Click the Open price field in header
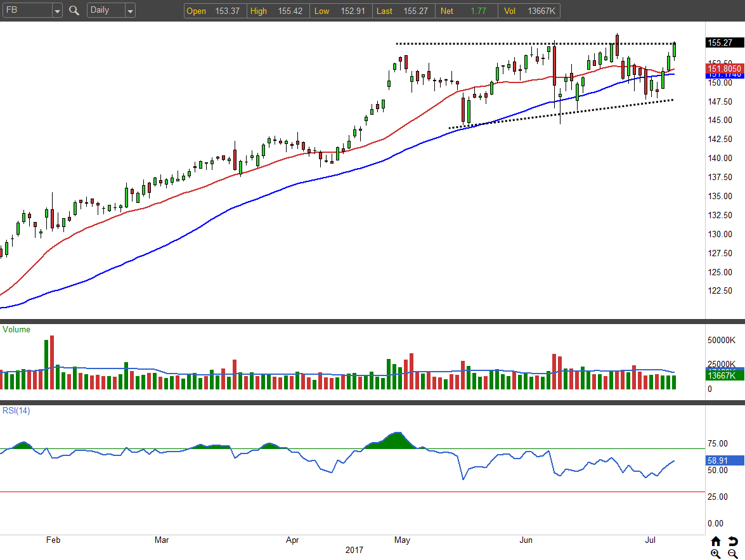The height and width of the screenshot is (560, 745). tap(213, 11)
